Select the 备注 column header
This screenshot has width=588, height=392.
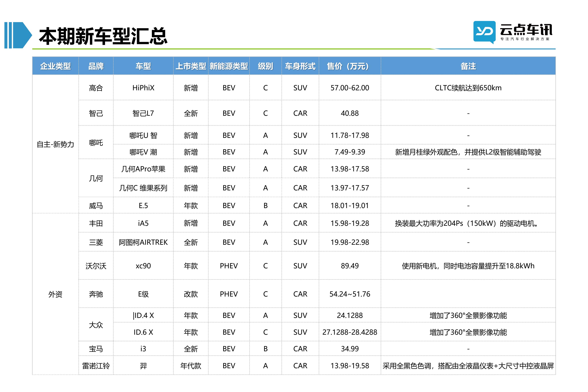pos(468,66)
